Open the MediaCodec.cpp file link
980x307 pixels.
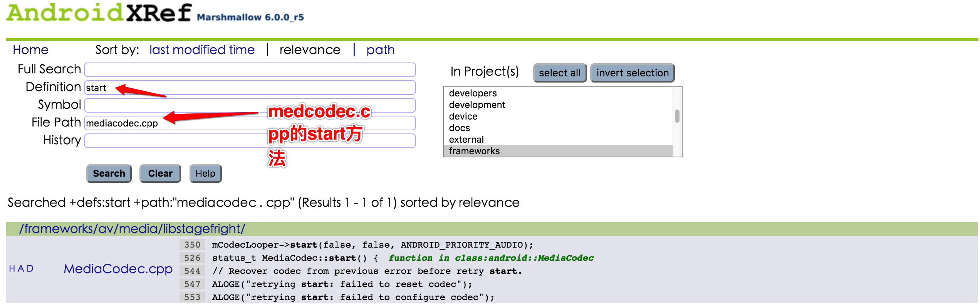click(118, 269)
